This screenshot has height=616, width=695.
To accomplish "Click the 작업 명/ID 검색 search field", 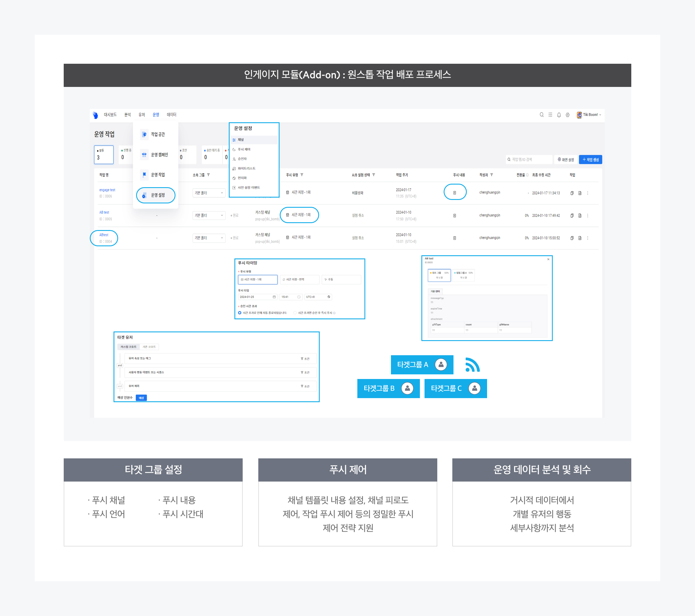I will [x=529, y=160].
